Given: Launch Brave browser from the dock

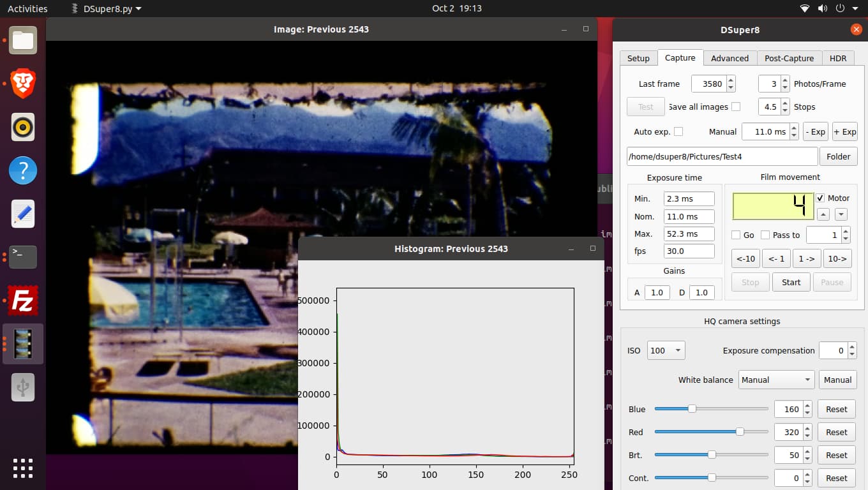Looking at the screenshot, I should pos(23,84).
